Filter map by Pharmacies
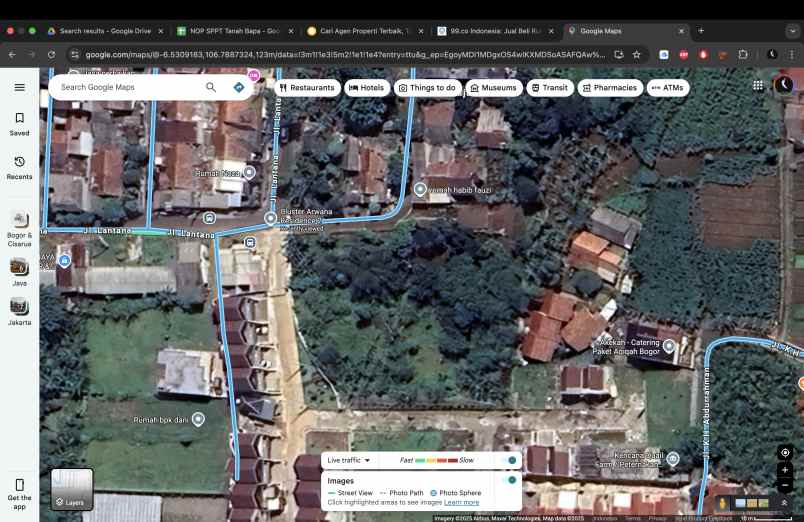The image size is (804, 522). [x=610, y=88]
